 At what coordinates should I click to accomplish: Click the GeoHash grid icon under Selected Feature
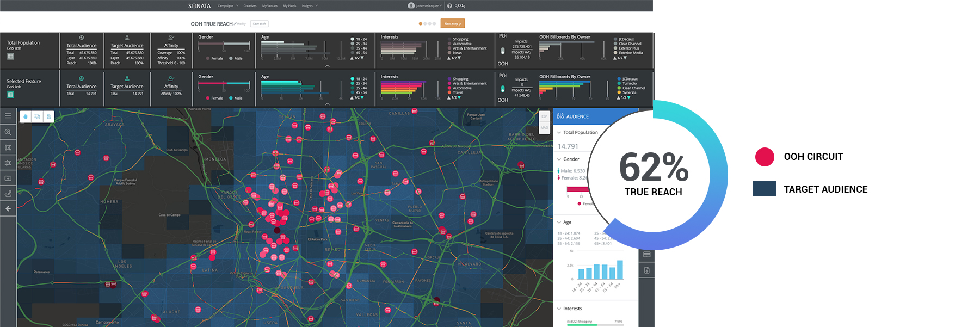[x=10, y=95]
